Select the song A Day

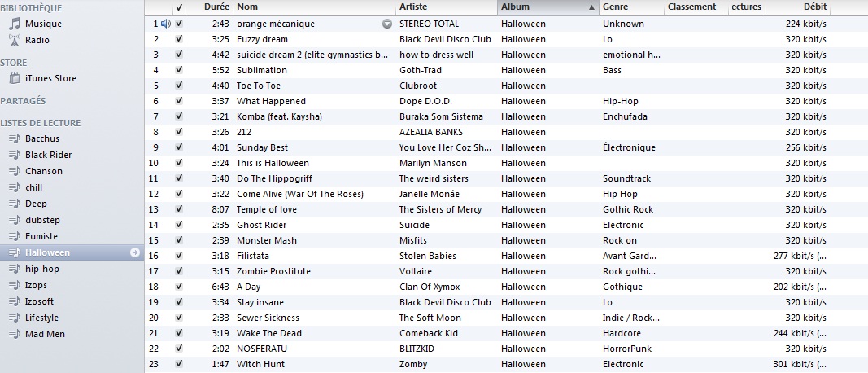tap(249, 287)
